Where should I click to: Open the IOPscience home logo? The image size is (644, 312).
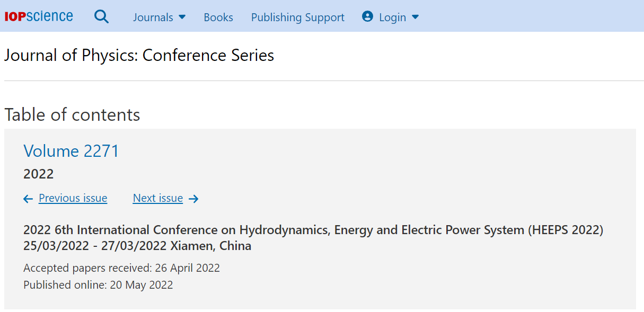point(39,16)
